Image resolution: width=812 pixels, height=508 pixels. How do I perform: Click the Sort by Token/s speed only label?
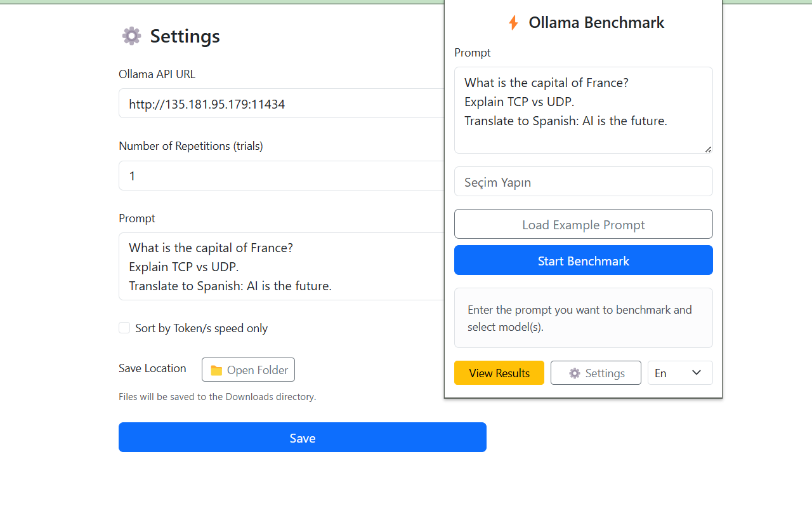201,328
